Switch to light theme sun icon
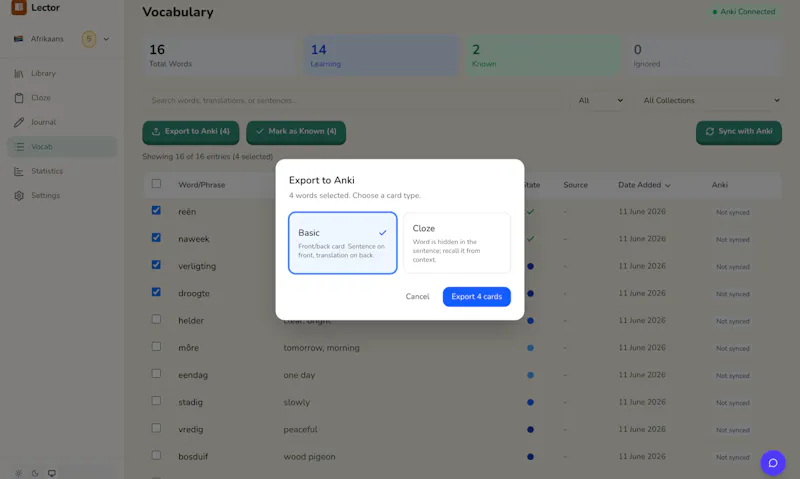Image resolution: width=800 pixels, height=479 pixels. click(x=18, y=473)
